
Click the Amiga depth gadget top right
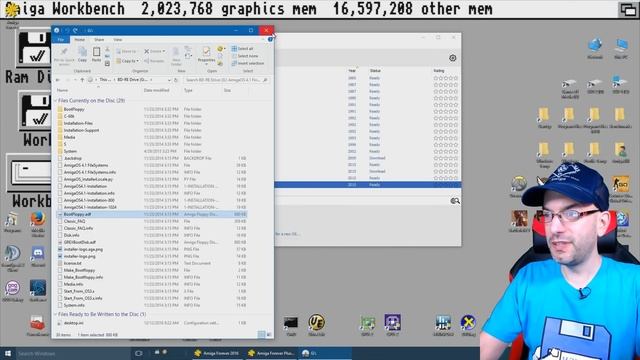coord(627,9)
